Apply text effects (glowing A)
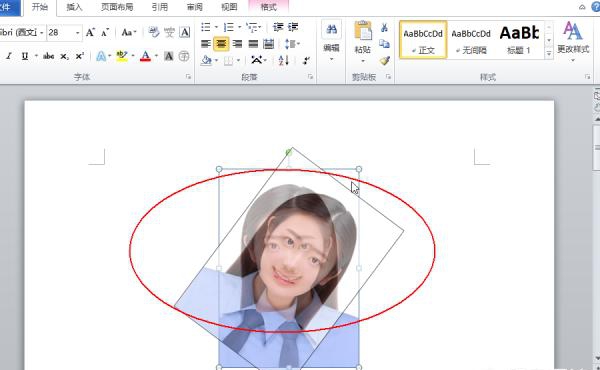The width and height of the screenshot is (600, 370). pos(101,56)
